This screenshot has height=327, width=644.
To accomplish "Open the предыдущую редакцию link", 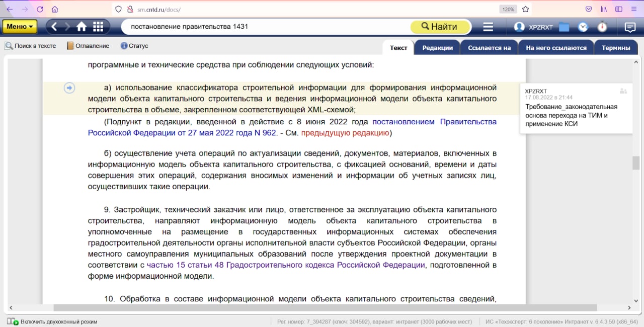I will point(345,133).
